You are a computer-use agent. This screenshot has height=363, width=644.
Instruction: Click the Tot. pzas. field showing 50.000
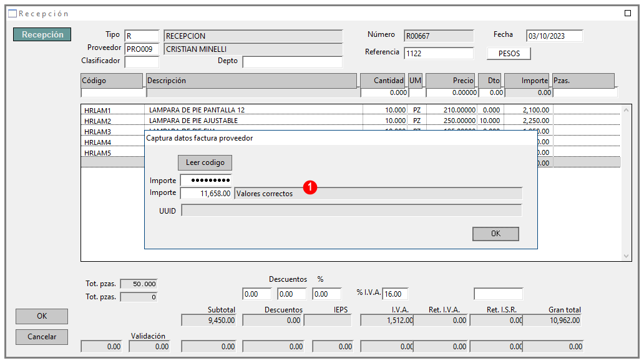(x=139, y=284)
